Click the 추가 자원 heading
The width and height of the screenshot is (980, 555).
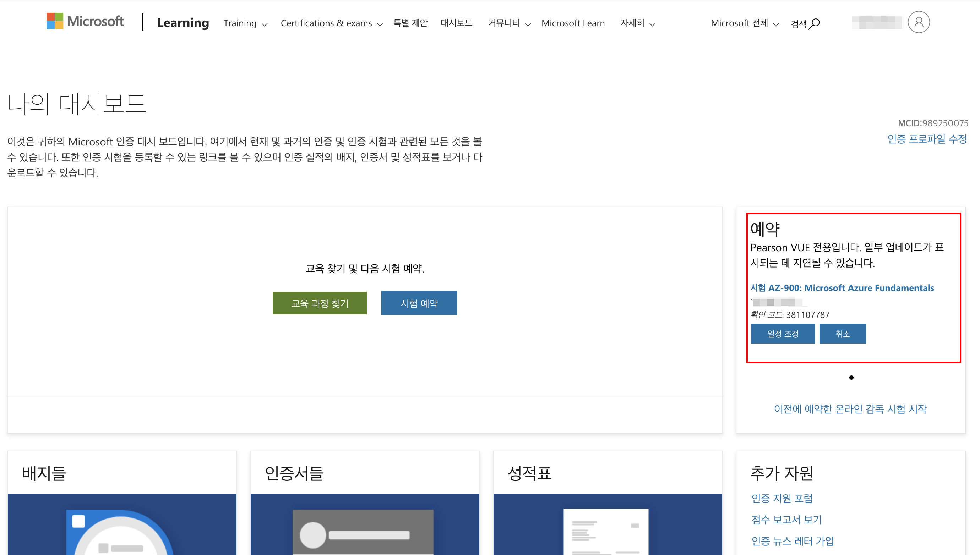click(781, 473)
